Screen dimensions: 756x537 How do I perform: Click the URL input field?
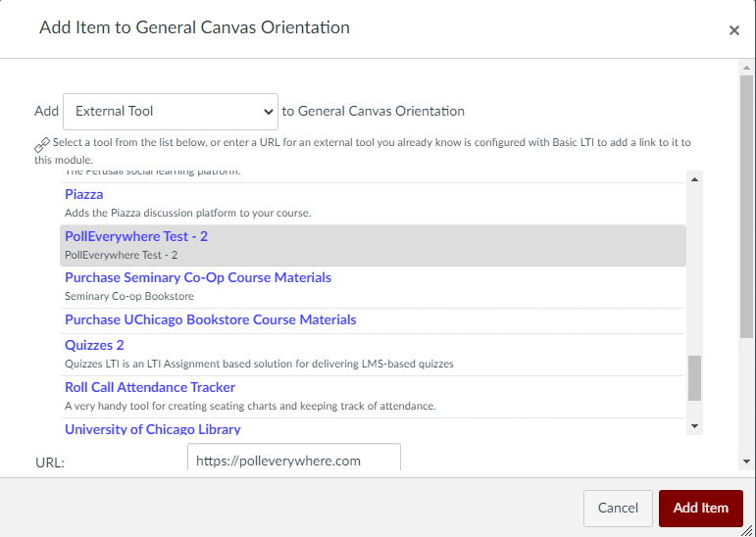click(293, 460)
